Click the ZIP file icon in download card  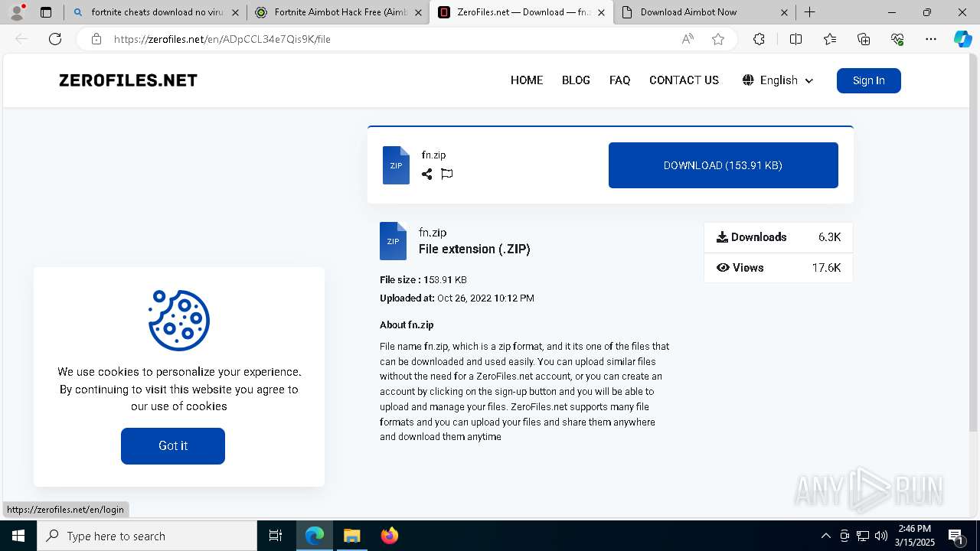pyautogui.click(x=396, y=165)
